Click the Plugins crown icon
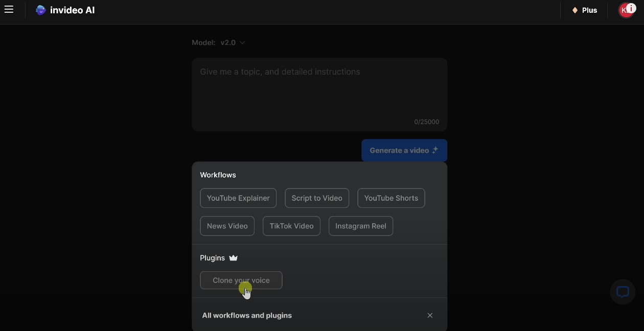Screen dimensions: 644x331 tap(234, 258)
